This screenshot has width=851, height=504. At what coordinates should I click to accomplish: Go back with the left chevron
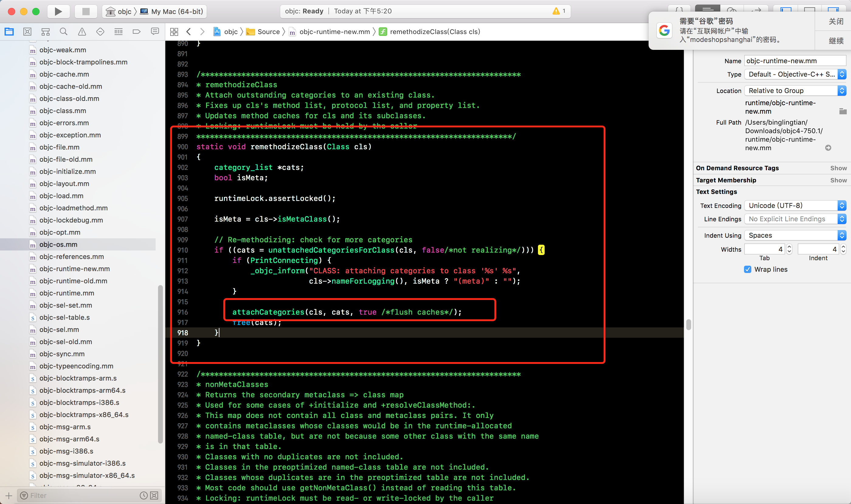tap(189, 32)
